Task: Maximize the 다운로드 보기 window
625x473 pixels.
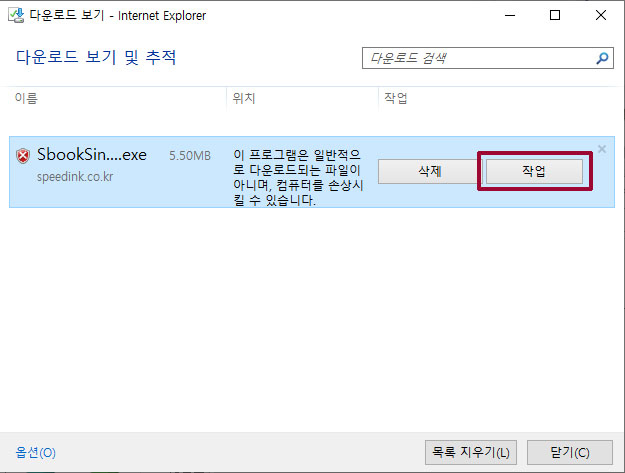Action: tap(555, 16)
